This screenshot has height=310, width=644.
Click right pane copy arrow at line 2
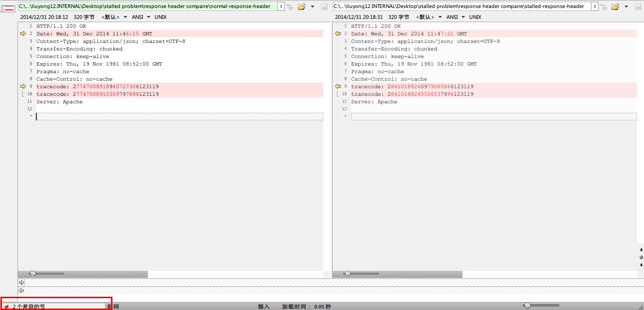pos(338,34)
